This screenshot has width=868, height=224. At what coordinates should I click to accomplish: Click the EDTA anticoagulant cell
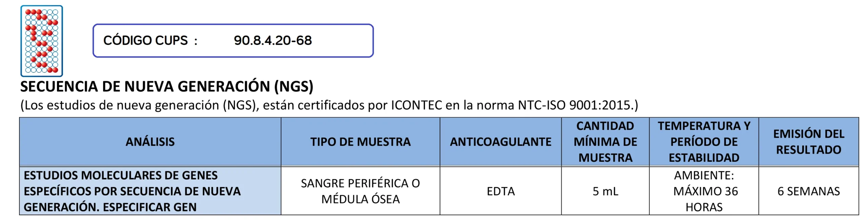[500, 192]
